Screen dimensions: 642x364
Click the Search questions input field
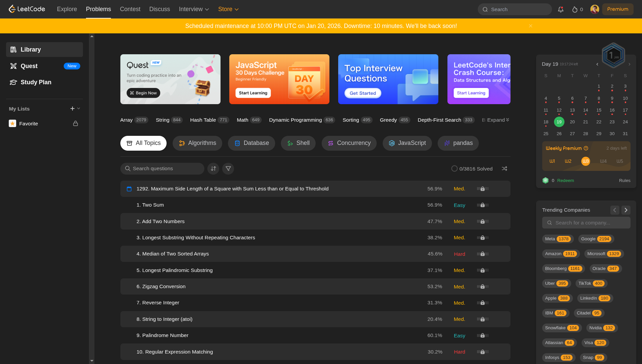[x=165, y=169]
